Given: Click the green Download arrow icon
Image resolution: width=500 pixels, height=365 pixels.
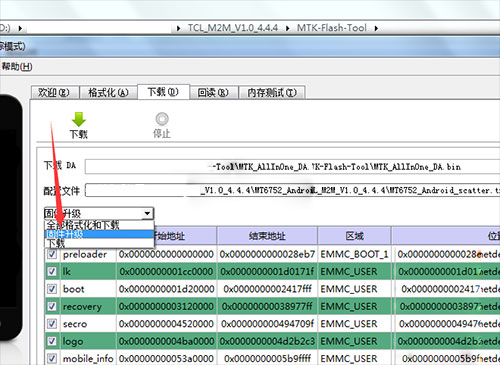Looking at the screenshot, I should (x=79, y=120).
